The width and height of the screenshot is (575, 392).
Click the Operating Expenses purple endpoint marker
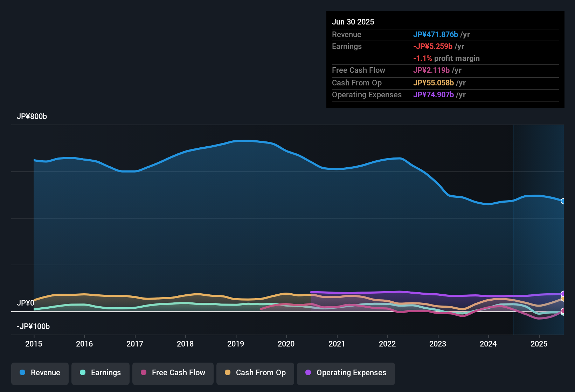tap(563, 294)
